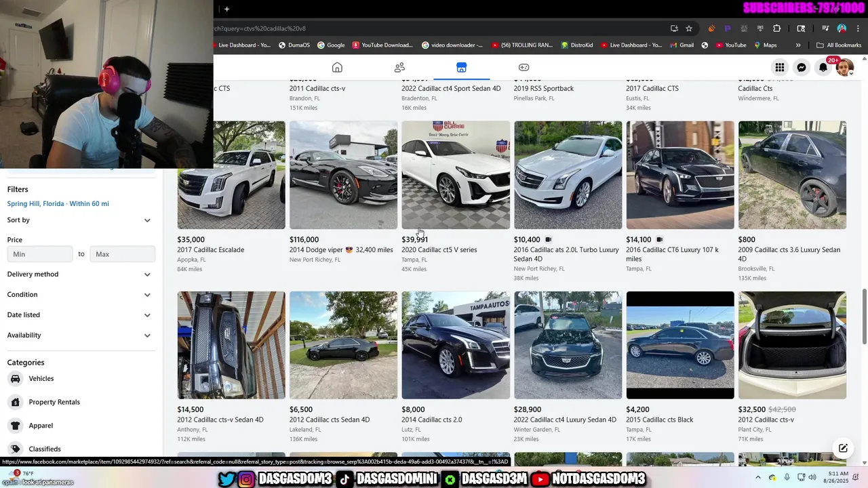
Task: Click the microphone tray icon
Action: coord(787,478)
